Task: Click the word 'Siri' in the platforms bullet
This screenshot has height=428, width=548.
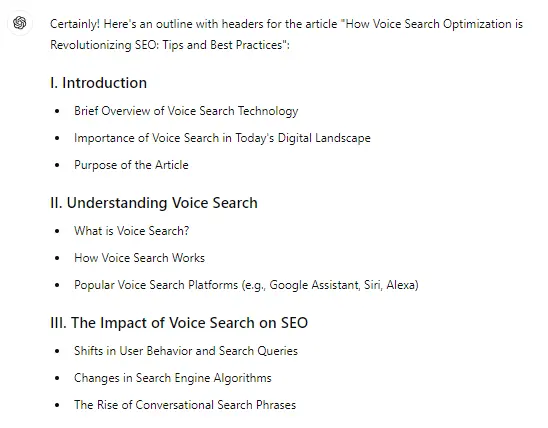Action: pyautogui.click(x=373, y=285)
